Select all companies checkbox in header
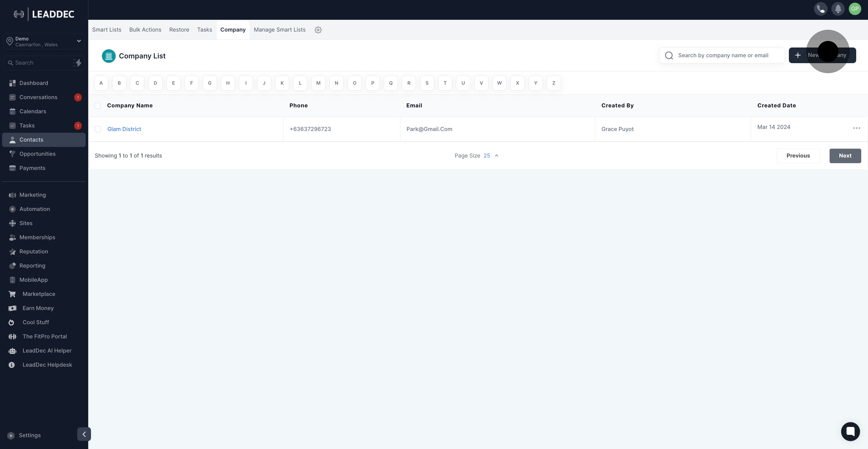 click(98, 106)
